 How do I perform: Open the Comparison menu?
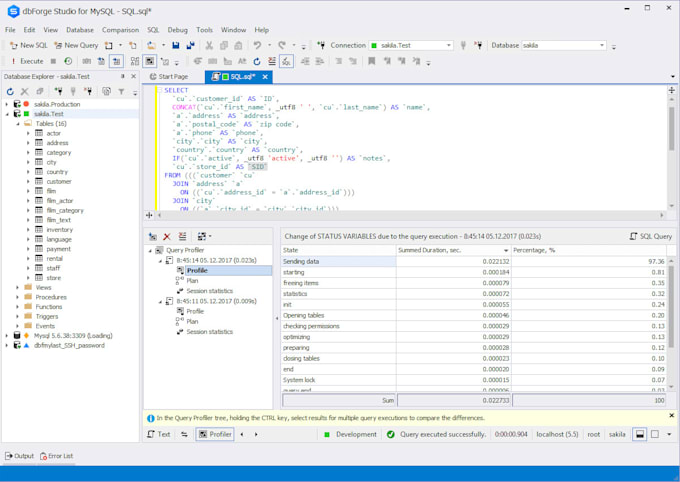120,30
